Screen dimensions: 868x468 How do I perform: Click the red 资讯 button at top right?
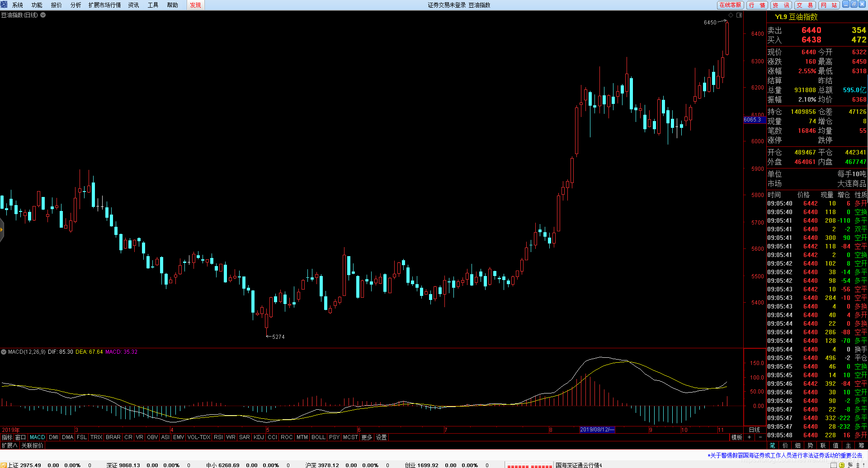click(x=781, y=5)
